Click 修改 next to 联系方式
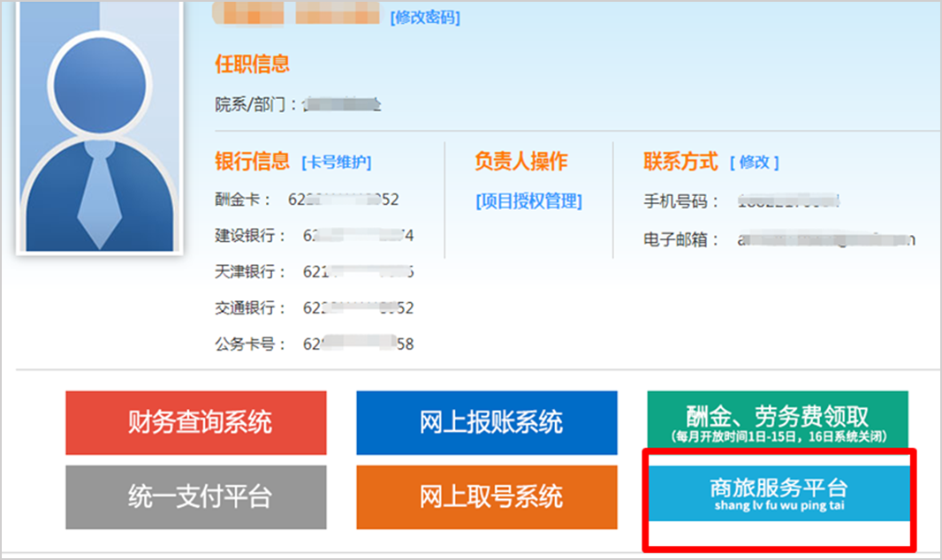Screen dimensions: 942x560 754,163
